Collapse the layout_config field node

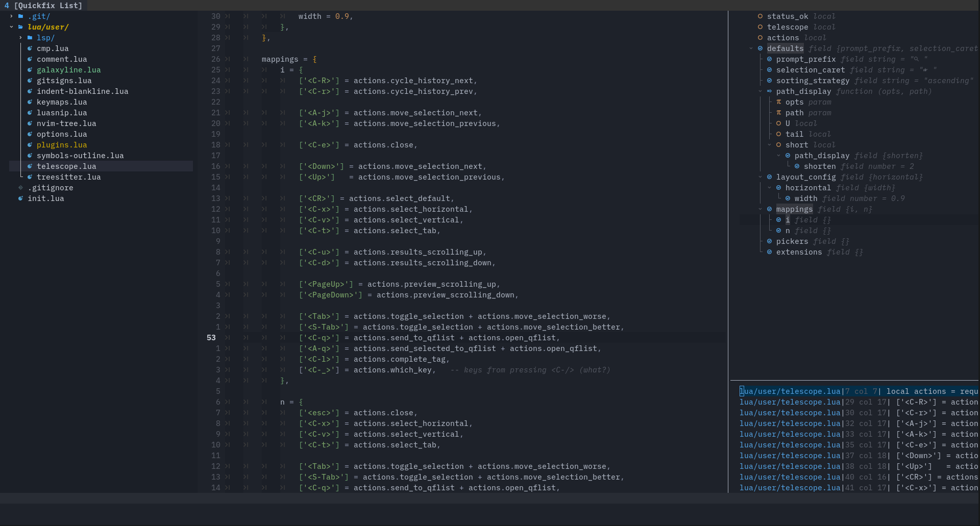760,177
